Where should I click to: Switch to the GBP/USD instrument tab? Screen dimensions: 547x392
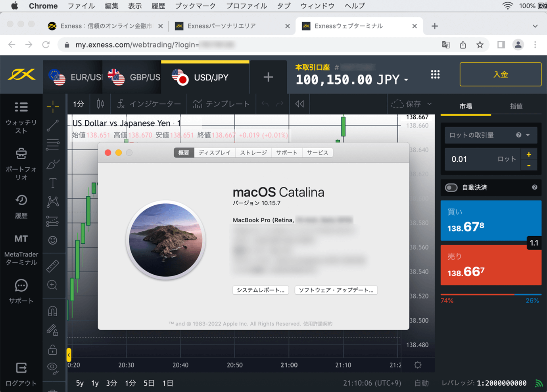click(132, 77)
